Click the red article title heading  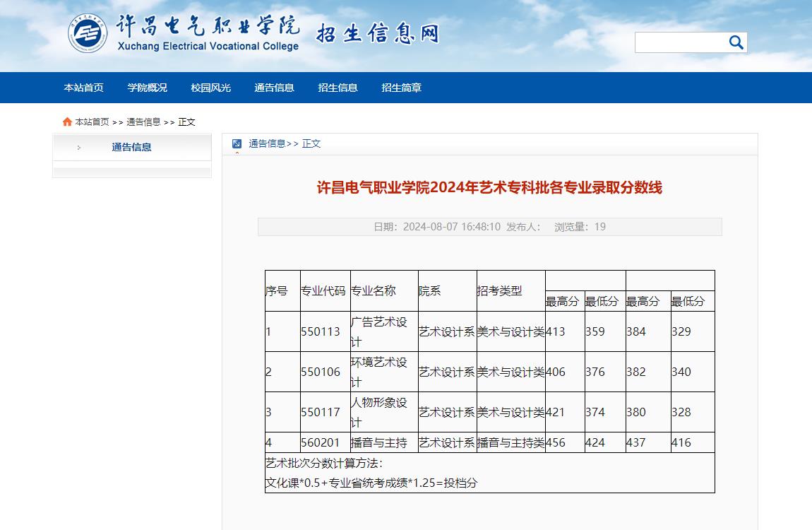point(489,188)
